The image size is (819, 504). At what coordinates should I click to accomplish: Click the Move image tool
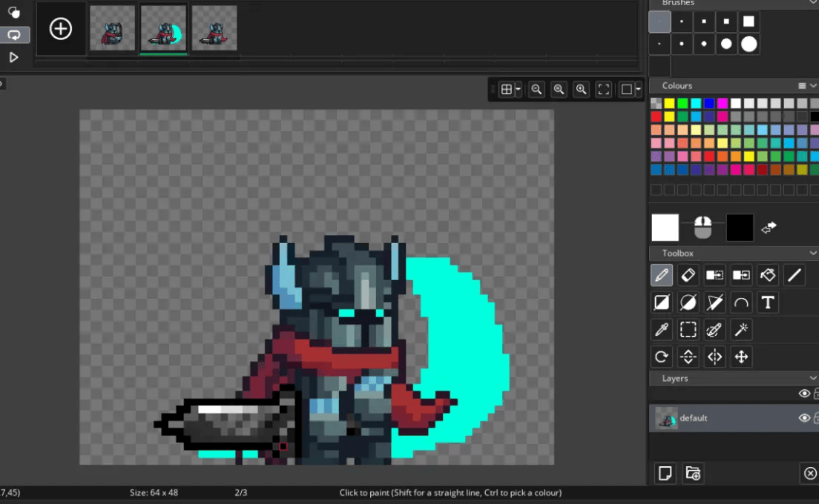(741, 357)
